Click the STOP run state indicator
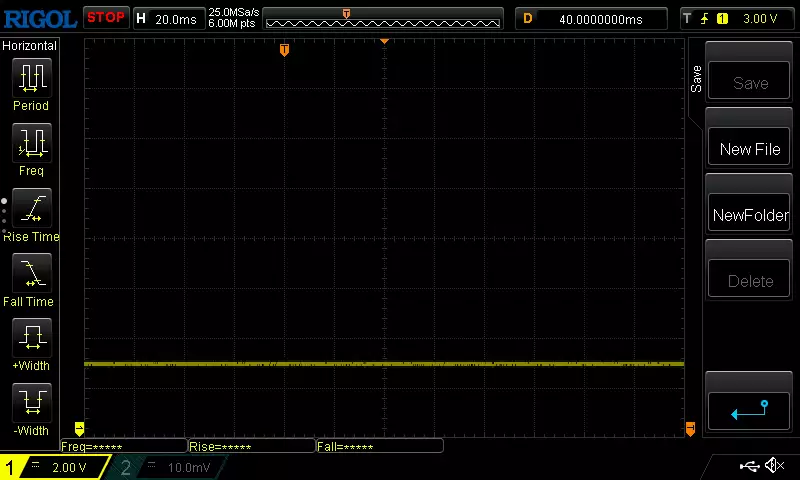Screen dimensions: 800x480 [x=106, y=18]
